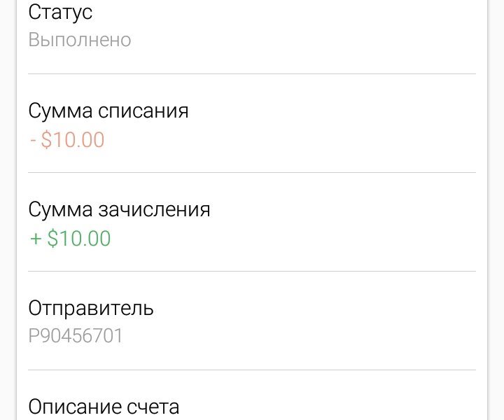This screenshot has height=420, width=504.
Task: Click the word счета in the bottom label
Action: [153, 407]
